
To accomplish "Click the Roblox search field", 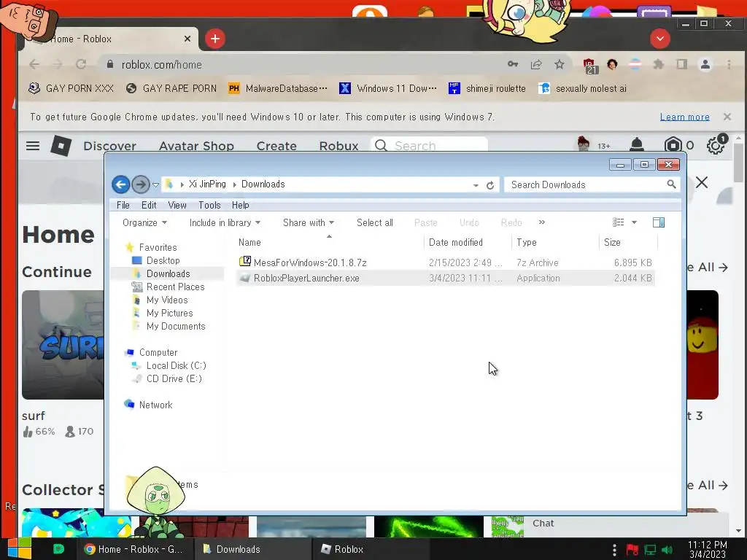I will pos(429,145).
